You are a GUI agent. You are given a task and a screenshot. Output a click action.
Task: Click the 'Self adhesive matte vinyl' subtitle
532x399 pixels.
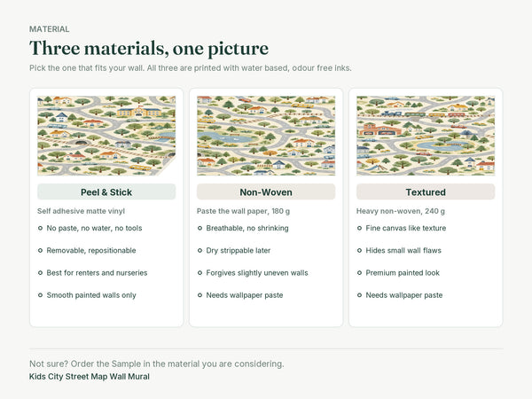[81, 211]
